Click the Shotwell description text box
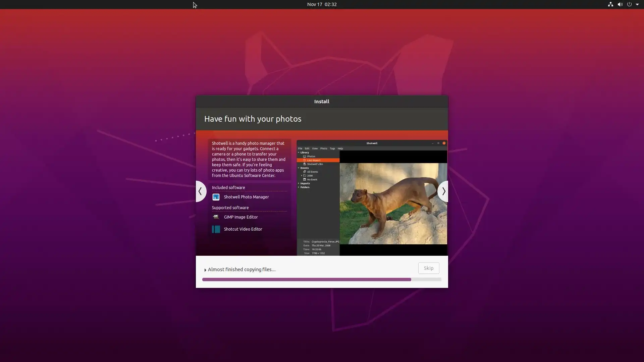The height and width of the screenshot is (362, 644). click(x=249, y=159)
